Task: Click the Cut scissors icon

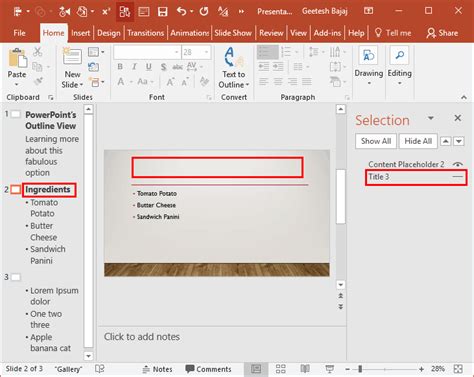Action: 38,52
